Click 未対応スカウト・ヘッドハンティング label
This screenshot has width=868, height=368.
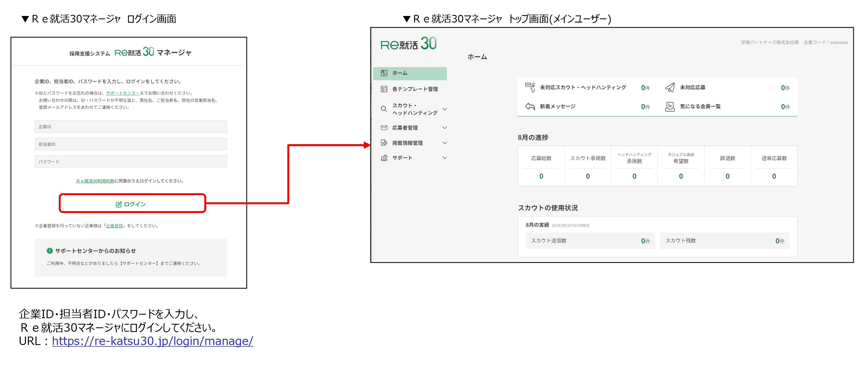click(583, 88)
